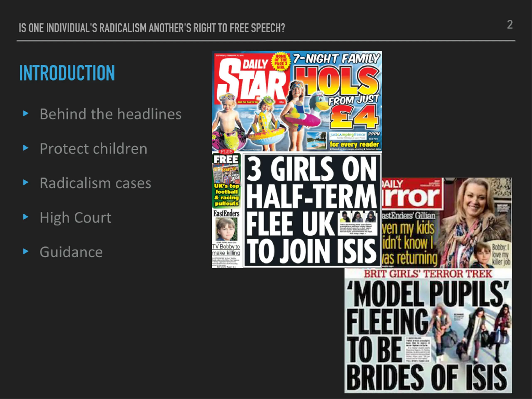Click the £4 holiday offer graphic

coord(354,117)
